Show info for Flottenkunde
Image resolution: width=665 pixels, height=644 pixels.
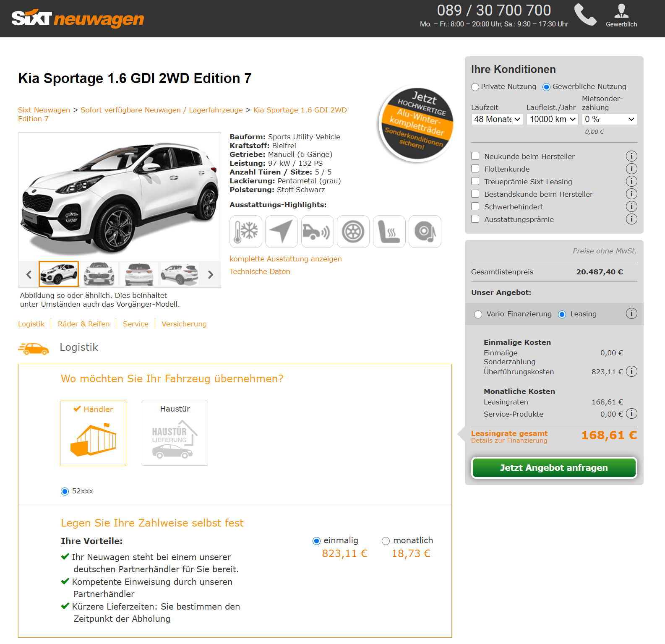coord(631,169)
